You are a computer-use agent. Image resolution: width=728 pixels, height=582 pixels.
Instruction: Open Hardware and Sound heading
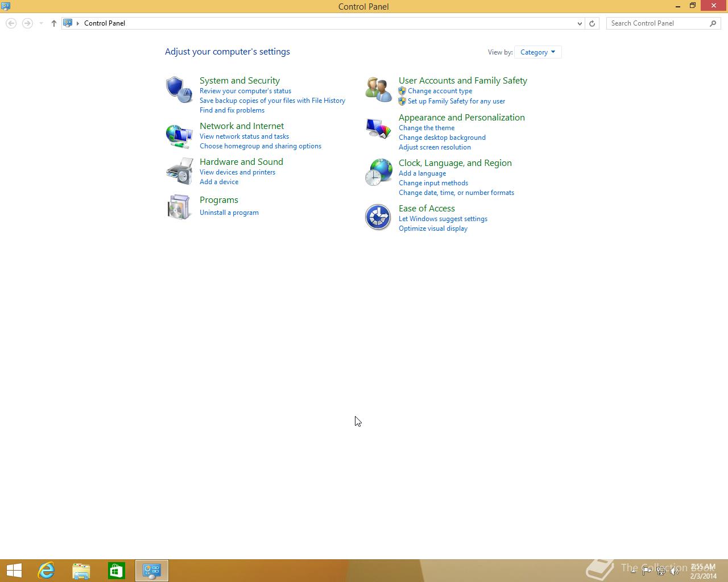(x=241, y=162)
